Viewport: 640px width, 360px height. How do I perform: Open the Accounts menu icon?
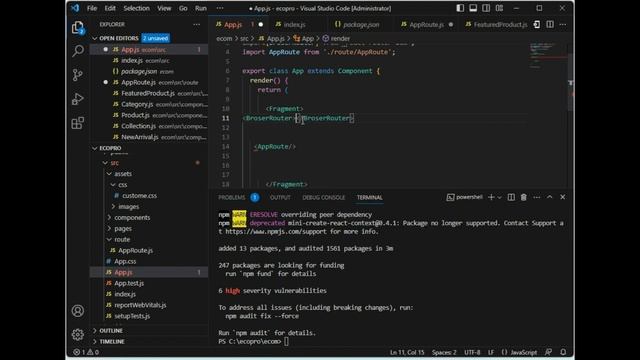coord(78,311)
